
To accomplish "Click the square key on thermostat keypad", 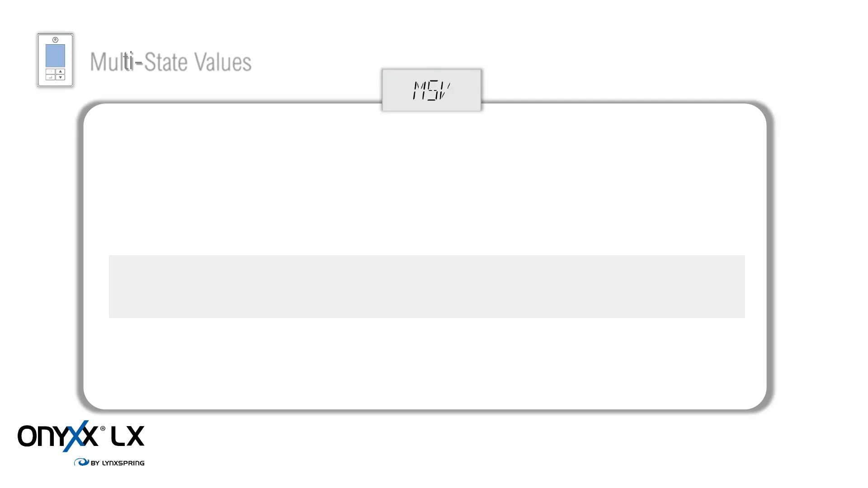I will pyautogui.click(x=50, y=71).
